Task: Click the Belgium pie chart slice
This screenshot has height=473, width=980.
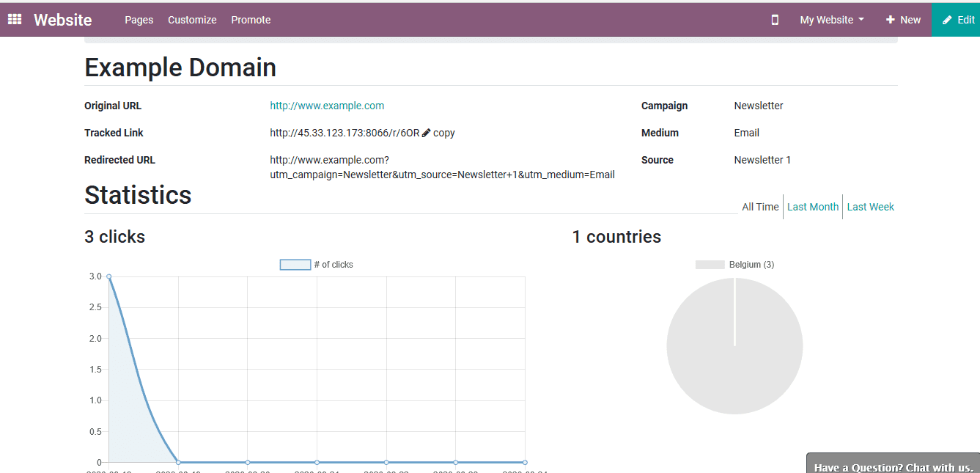Action: tap(734, 346)
